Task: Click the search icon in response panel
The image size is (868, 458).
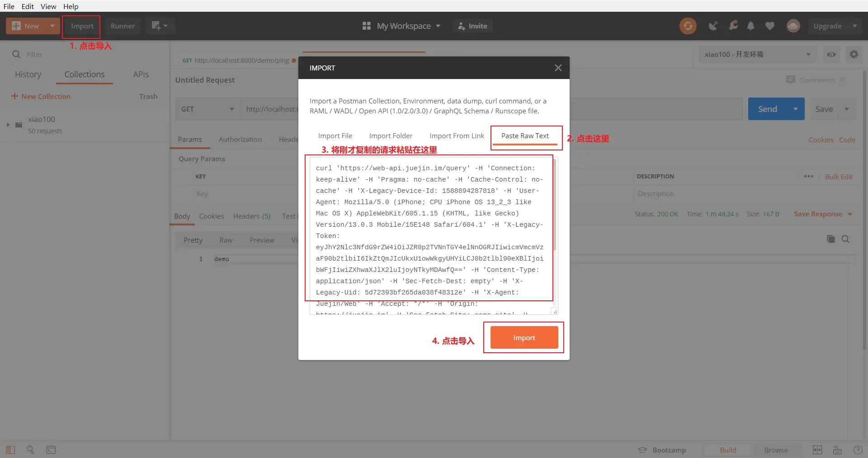Action: (x=845, y=239)
